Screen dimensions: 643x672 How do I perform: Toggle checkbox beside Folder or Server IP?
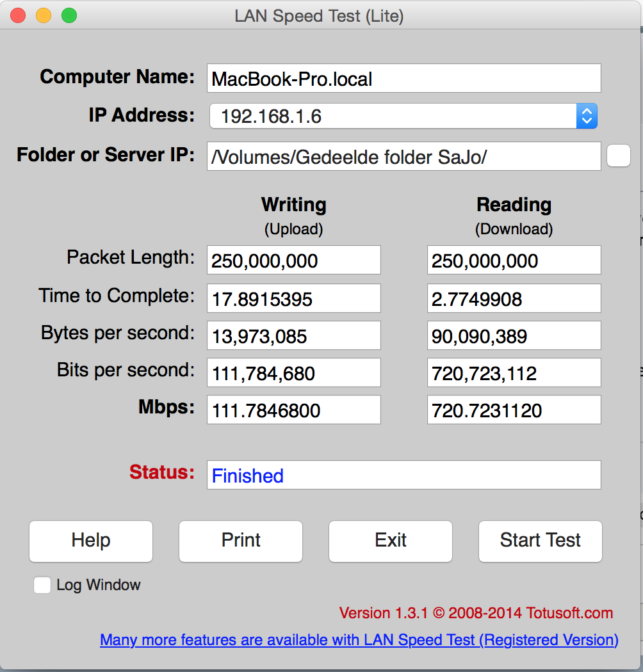tap(618, 156)
